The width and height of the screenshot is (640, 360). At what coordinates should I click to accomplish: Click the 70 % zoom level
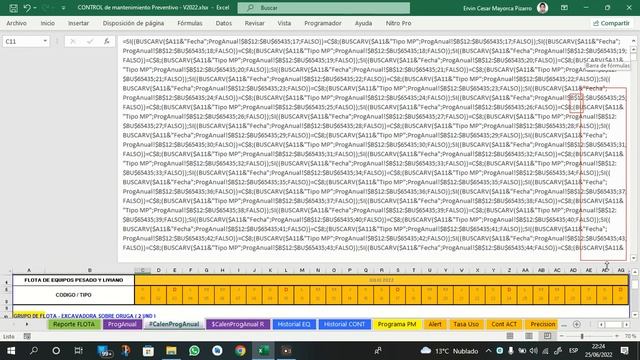(x=630, y=336)
